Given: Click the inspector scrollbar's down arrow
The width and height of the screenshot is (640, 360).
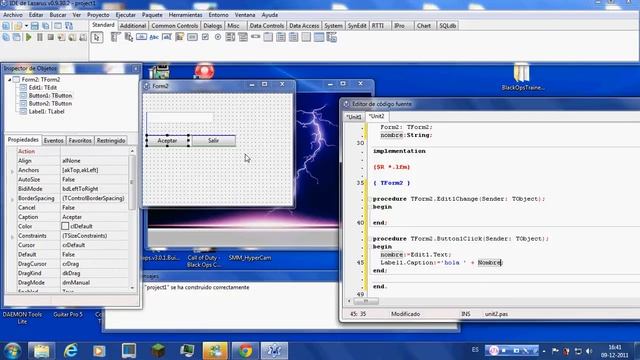Looking at the screenshot, I should point(132,288).
